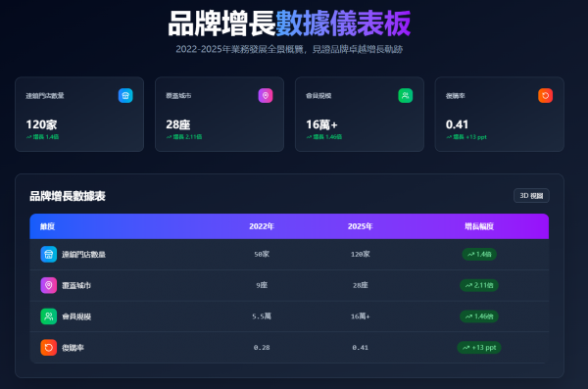This screenshot has height=389, width=588.
Task: Select the 增長幅度 column header
Action: pos(479,226)
